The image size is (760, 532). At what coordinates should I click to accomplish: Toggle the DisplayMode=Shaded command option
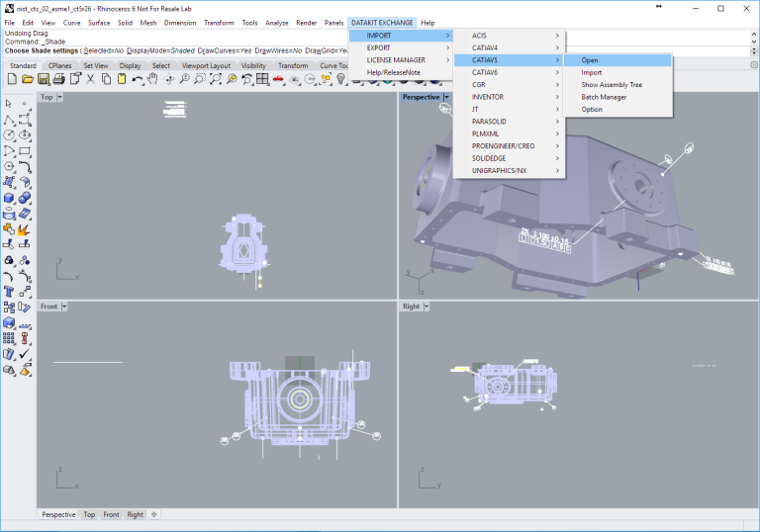click(160, 50)
